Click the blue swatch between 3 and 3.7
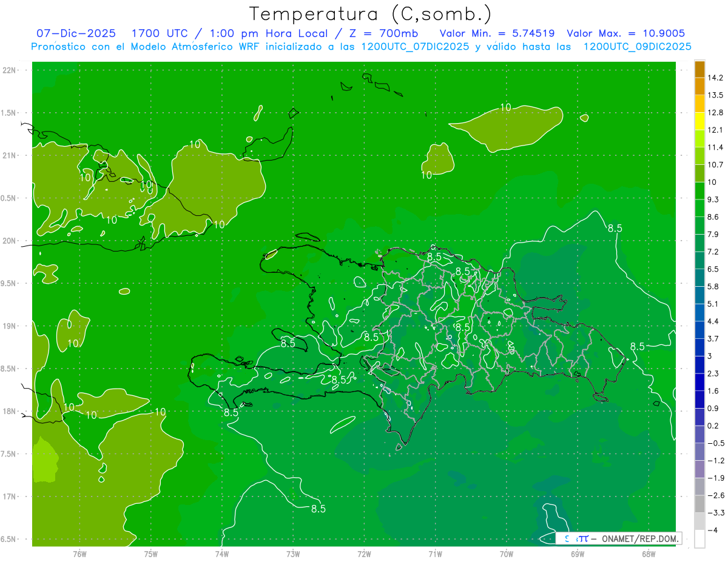This screenshot has width=728, height=562. 699,347
